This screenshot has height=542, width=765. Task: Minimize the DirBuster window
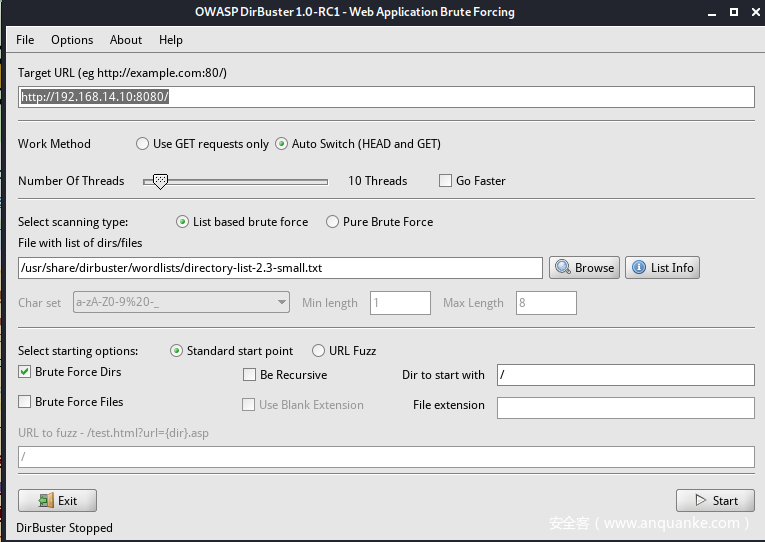712,13
